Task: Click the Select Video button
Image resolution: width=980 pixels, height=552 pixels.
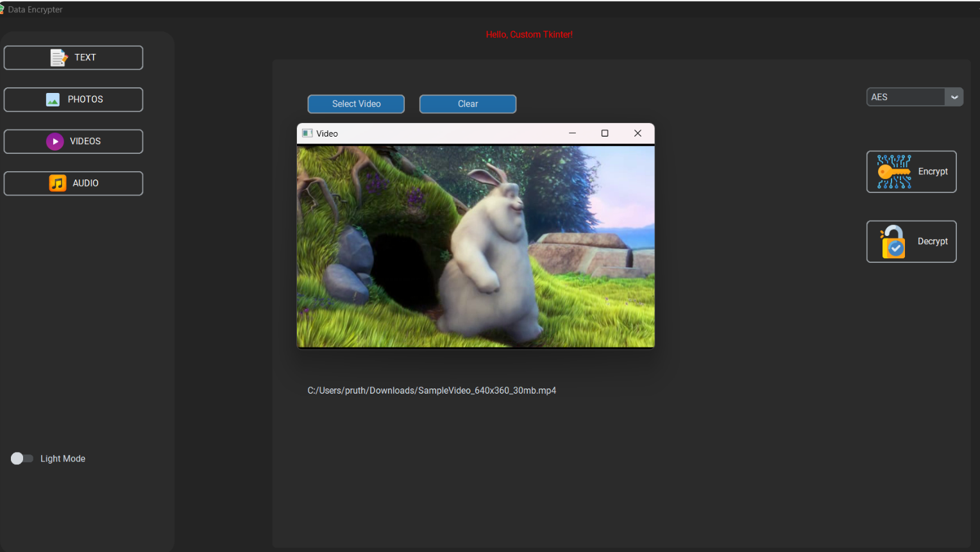Action: pos(356,104)
